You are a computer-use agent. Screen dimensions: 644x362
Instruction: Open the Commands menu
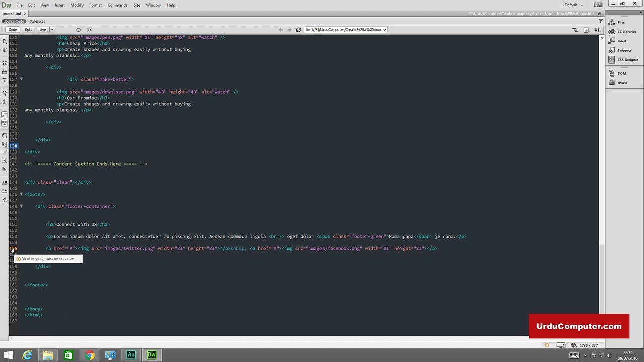pyautogui.click(x=117, y=5)
